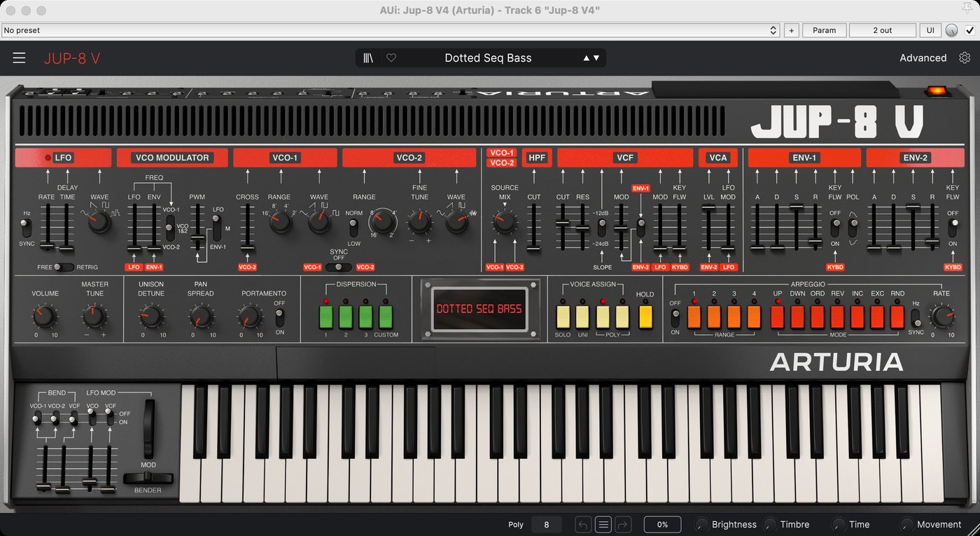Click the arpeggio RATE knob
This screenshot has width=980, height=536.
pos(941,317)
